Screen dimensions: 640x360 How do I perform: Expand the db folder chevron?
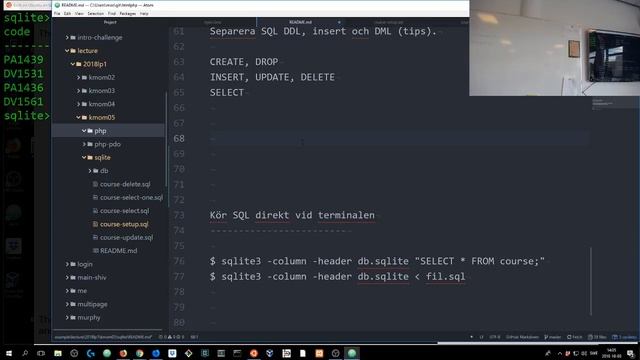click(90, 171)
